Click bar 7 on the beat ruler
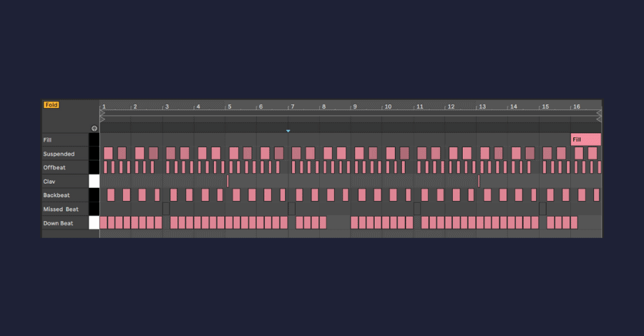This screenshot has height=336, width=644. point(293,107)
